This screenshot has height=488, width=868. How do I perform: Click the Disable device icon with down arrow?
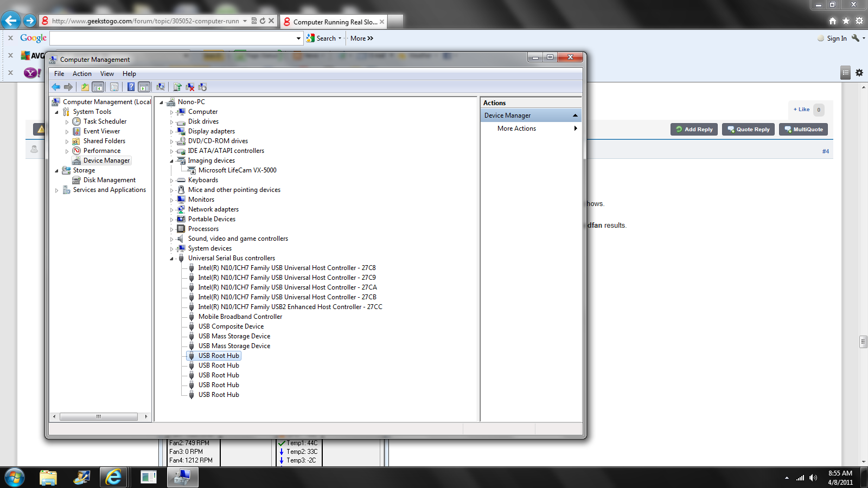(x=202, y=87)
